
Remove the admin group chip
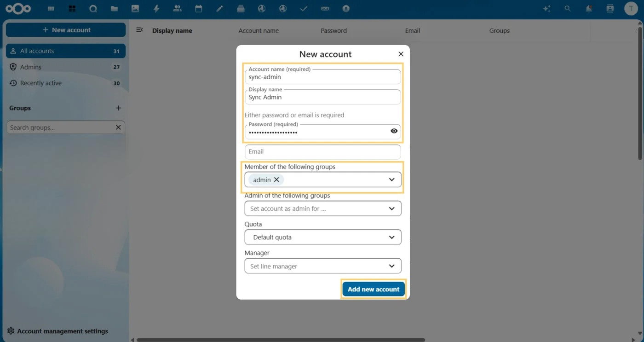tap(276, 180)
